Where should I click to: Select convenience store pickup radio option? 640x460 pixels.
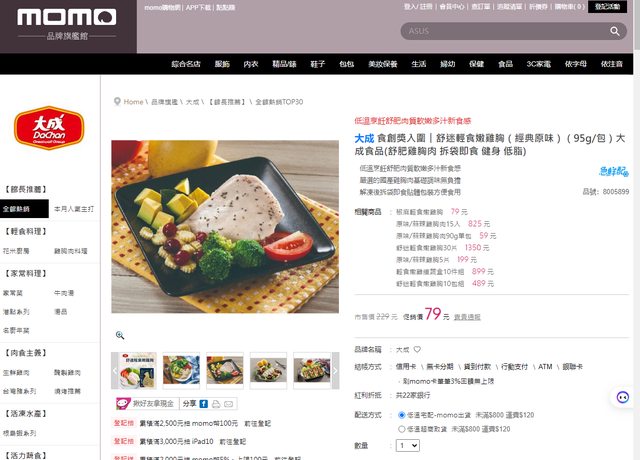[x=402, y=429]
